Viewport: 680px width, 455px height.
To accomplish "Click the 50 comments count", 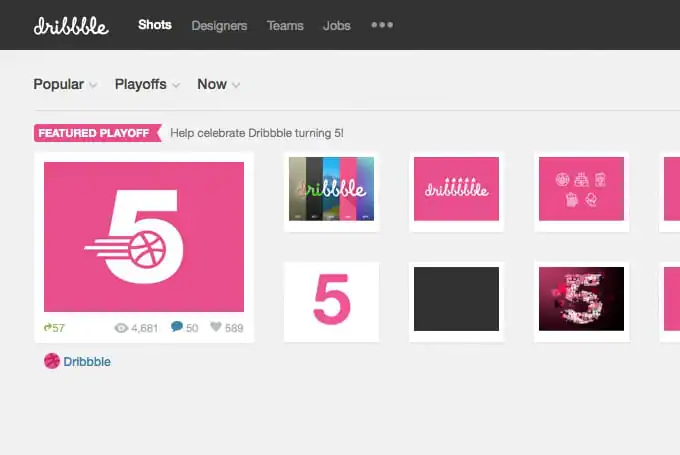I will (x=192, y=328).
